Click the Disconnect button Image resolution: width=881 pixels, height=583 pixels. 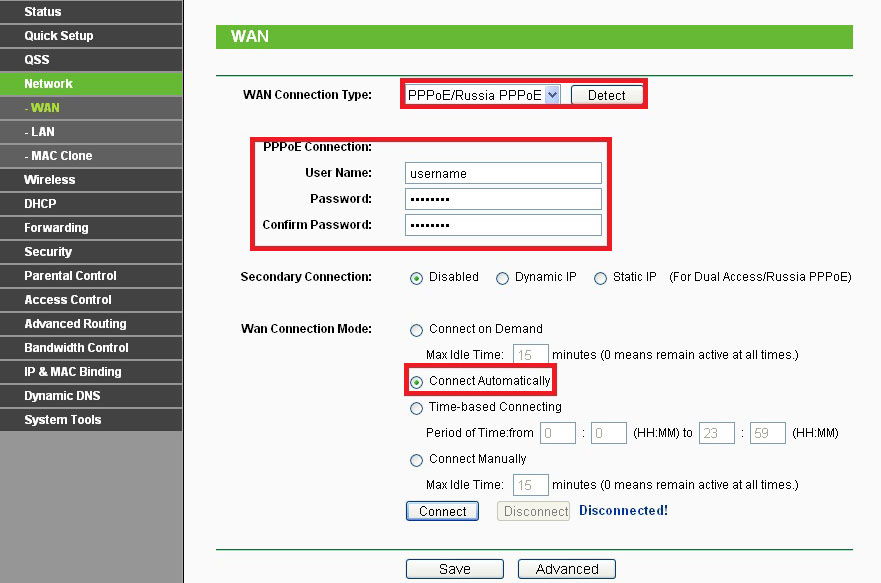click(x=533, y=511)
